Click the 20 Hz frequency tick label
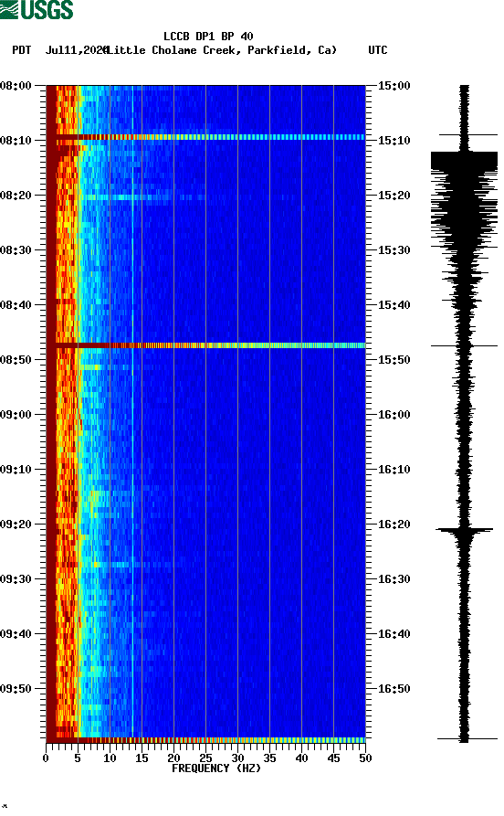 (x=173, y=758)
